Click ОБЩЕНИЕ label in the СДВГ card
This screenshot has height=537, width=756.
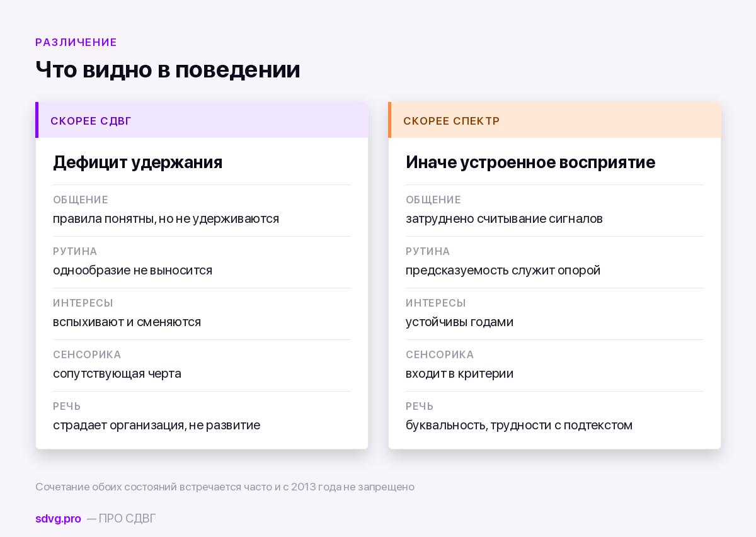click(x=81, y=200)
